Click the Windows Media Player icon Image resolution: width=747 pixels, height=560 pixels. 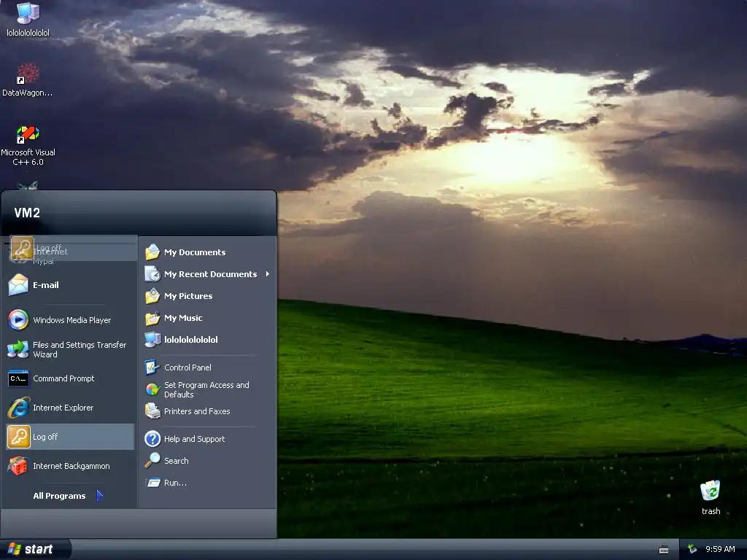pyautogui.click(x=18, y=320)
